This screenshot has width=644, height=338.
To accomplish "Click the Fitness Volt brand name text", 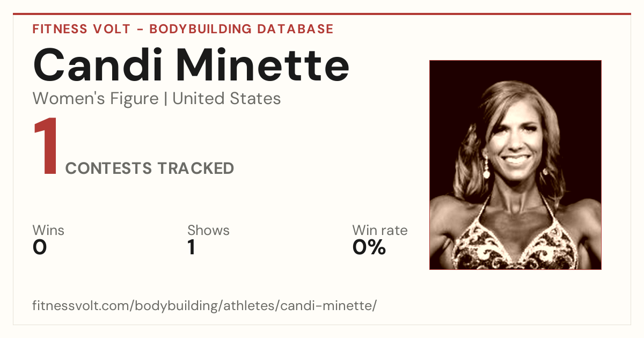I will pos(82,29).
